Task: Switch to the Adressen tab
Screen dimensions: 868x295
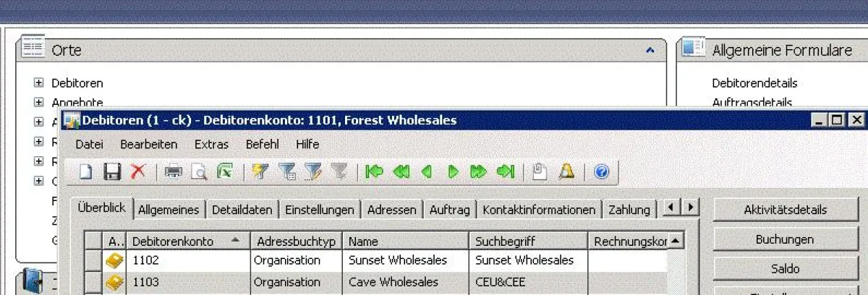Action: click(x=392, y=210)
